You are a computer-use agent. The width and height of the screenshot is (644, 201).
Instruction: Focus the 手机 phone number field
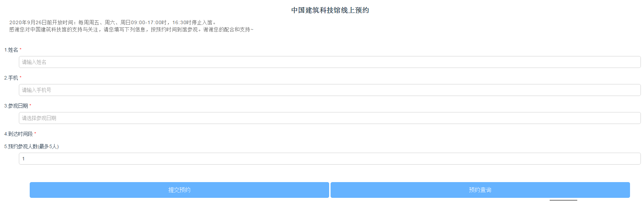(x=330, y=90)
